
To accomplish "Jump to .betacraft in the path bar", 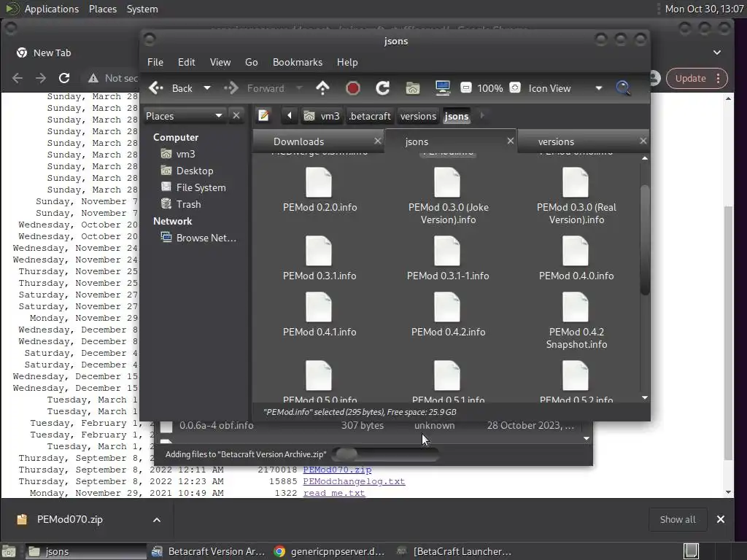I will 370,116.
